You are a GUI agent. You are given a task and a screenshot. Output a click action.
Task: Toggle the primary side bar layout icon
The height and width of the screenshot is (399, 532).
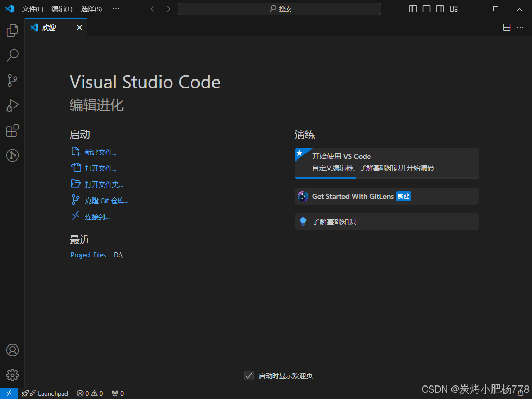[x=413, y=9]
